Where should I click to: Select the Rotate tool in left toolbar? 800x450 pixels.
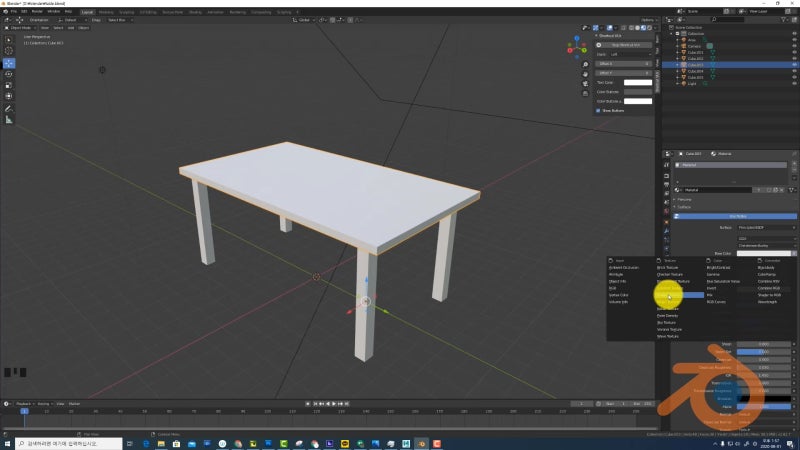click(9, 74)
